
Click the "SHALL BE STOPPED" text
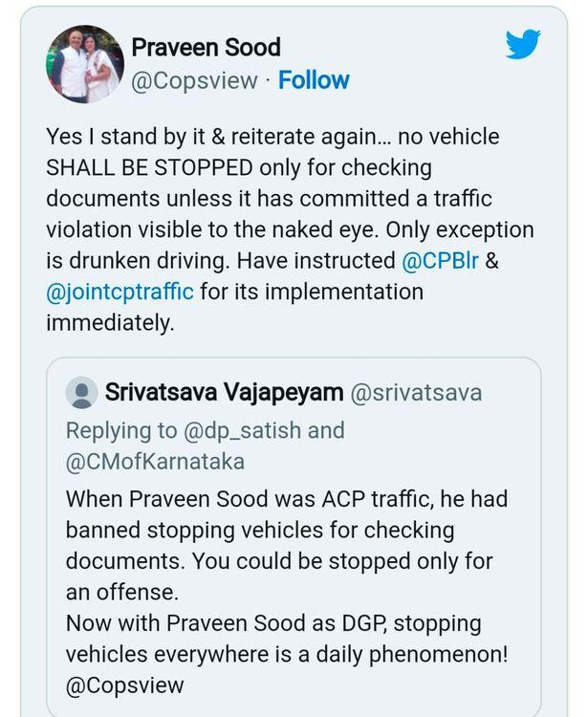click(x=149, y=168)
